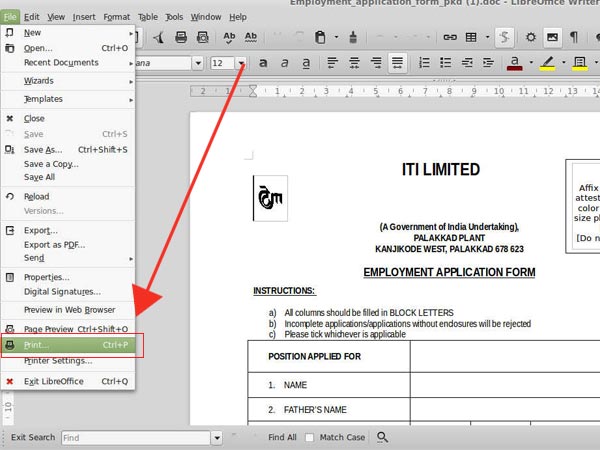Image resolution: width=600 pixels, height=450 pixels.
Task: Toggle Italic formatting
Action: [x=284, y=62]
